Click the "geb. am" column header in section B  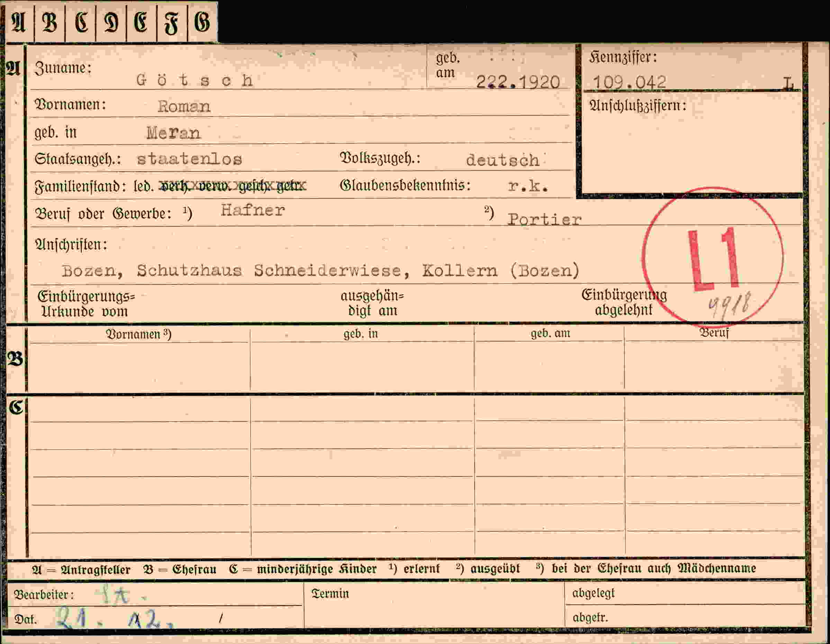[x=550, y=333]
